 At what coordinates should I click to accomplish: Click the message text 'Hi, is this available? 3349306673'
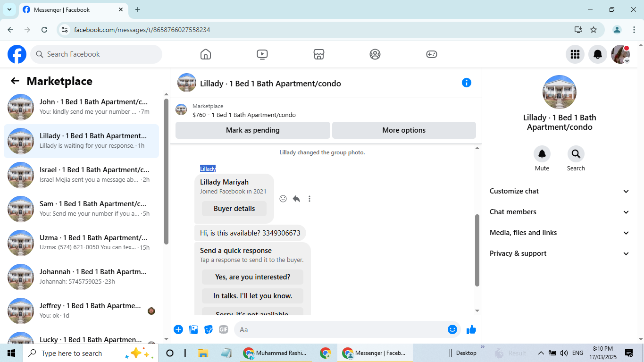250,233
